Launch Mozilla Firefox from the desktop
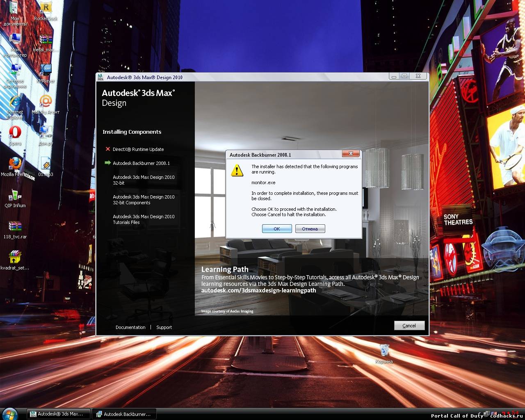Viewport: 525px width, 420px height. point(15,167)
